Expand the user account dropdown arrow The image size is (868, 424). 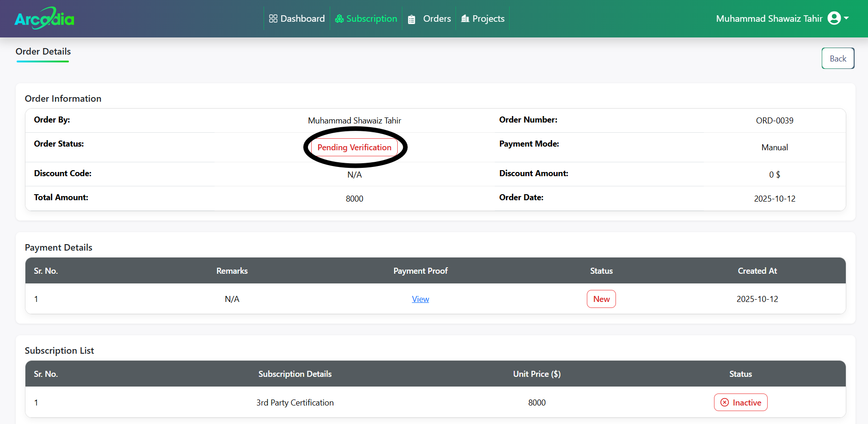pos(846,18)
